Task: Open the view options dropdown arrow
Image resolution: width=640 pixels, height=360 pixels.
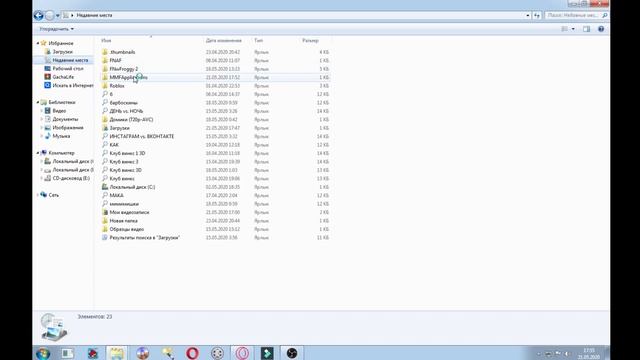Action: pos(573,29)
